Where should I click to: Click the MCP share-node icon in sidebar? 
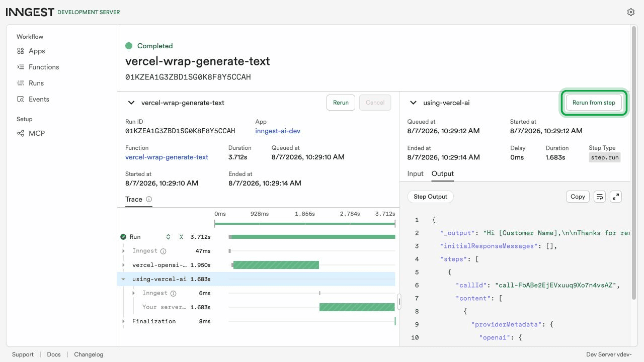pos(21,133)
